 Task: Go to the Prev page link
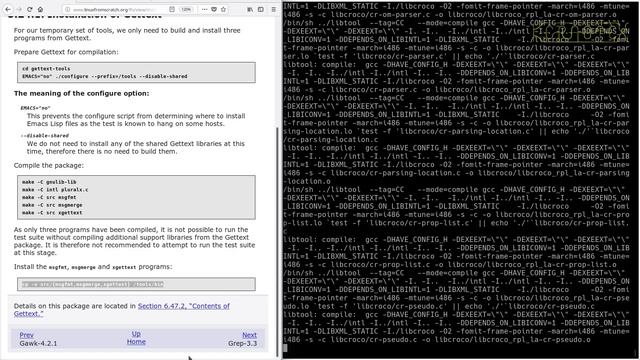[27, 335]
